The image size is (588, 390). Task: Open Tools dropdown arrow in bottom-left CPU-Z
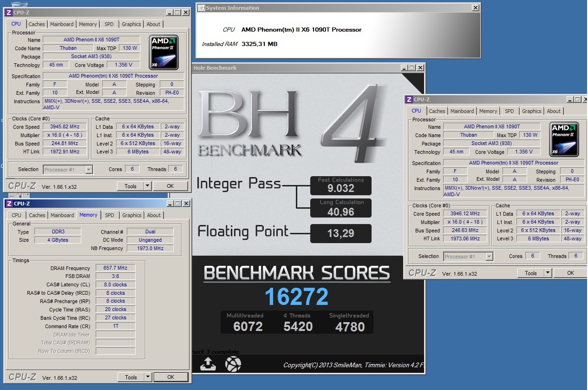click(x=147, y=377)
